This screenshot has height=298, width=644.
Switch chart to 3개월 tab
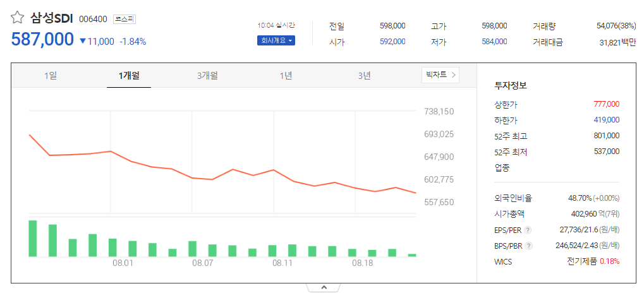pos(207,76)
